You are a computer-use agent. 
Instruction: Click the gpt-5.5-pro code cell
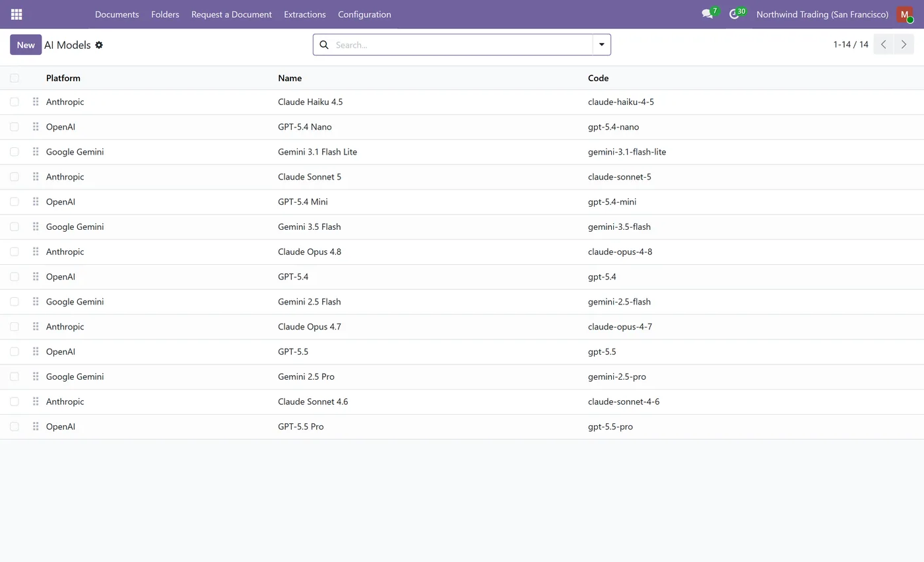point(610,427)
